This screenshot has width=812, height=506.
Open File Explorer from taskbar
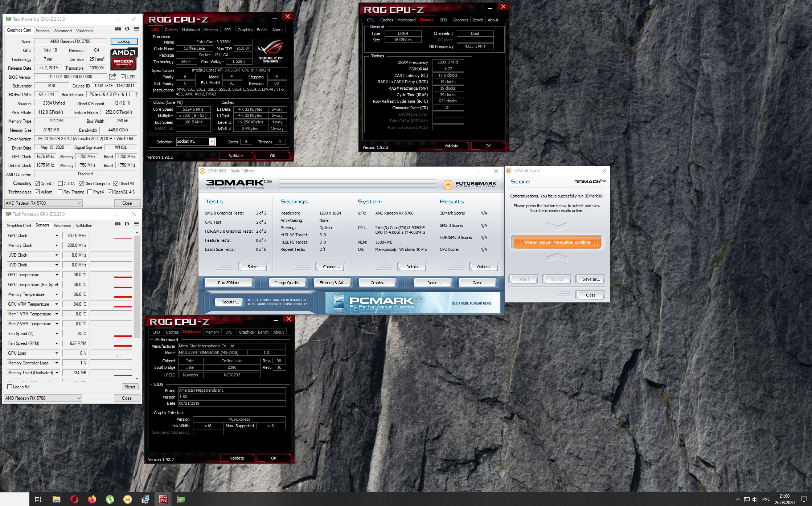pyautogui.click(x=56, y=499)
